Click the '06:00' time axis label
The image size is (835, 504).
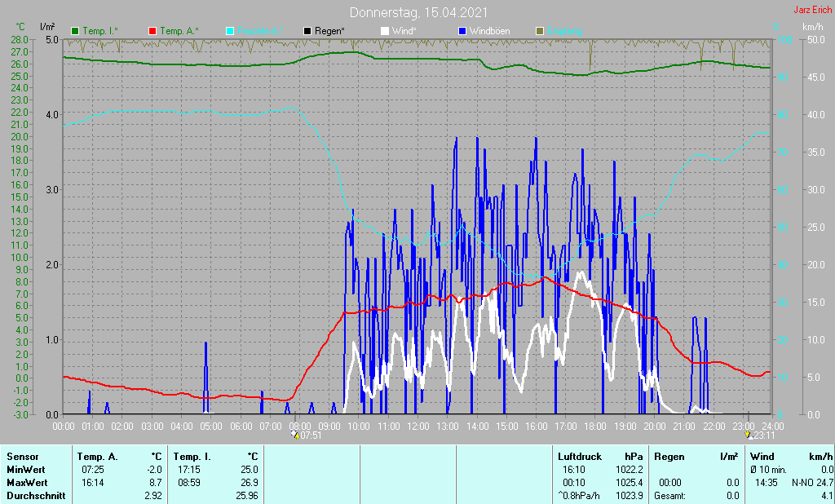[x=241, y=427]
